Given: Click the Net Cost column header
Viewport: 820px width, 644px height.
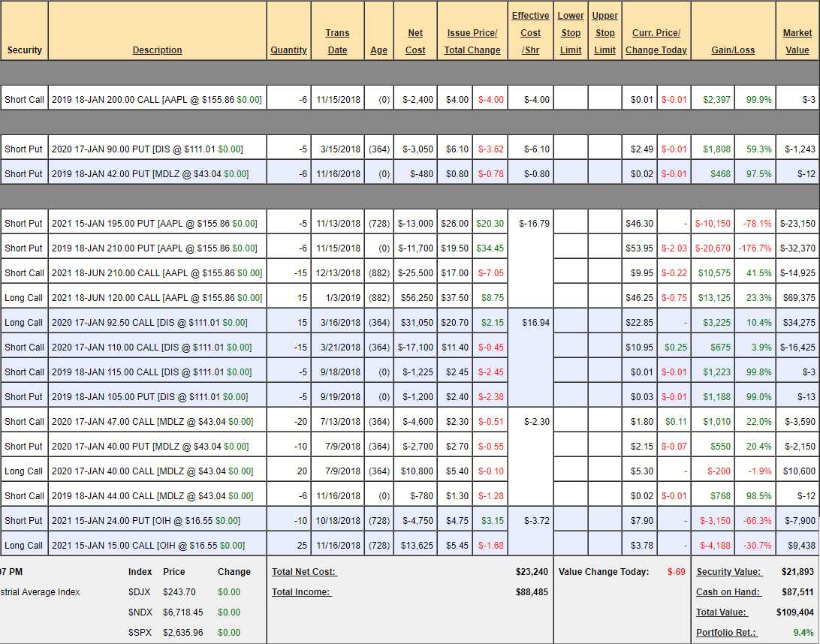Looking at the screenshot, I should pyautogui.click(x=415, y=41).
